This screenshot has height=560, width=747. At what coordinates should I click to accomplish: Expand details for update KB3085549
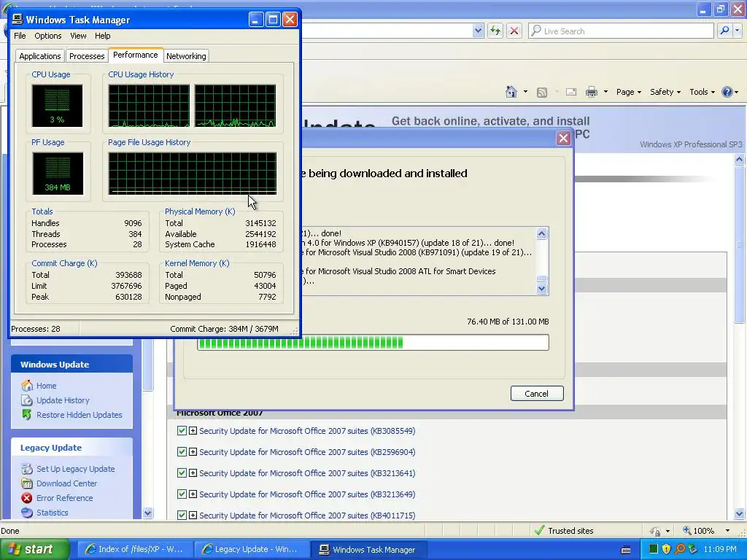point(193,431)
